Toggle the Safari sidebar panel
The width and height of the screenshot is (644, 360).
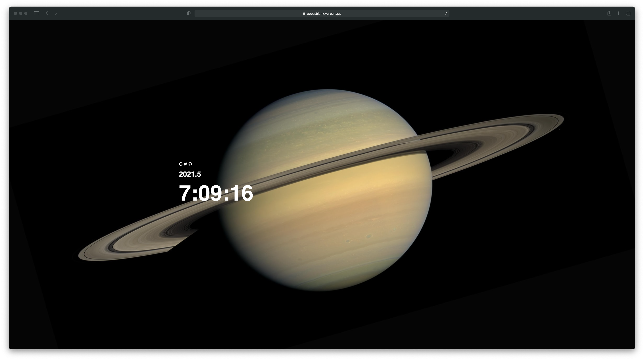click(x=37, y=13)
